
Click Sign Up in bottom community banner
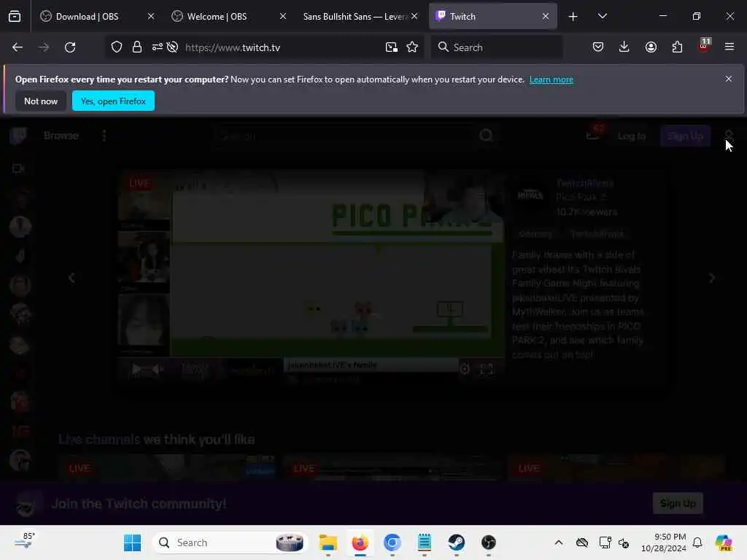[x=678, y=503]
